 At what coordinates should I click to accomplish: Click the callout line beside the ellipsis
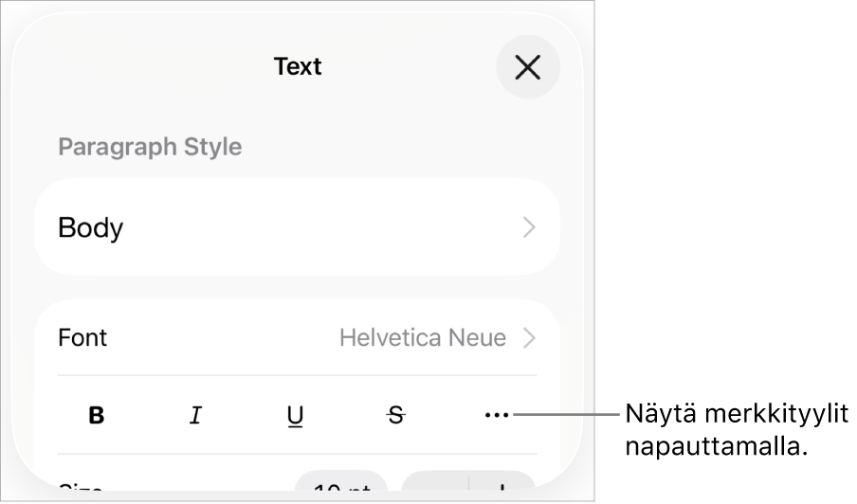(569, 414)
